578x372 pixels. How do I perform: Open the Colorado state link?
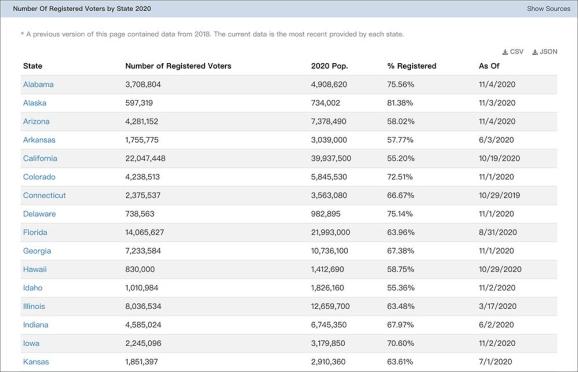coord(39,177)
